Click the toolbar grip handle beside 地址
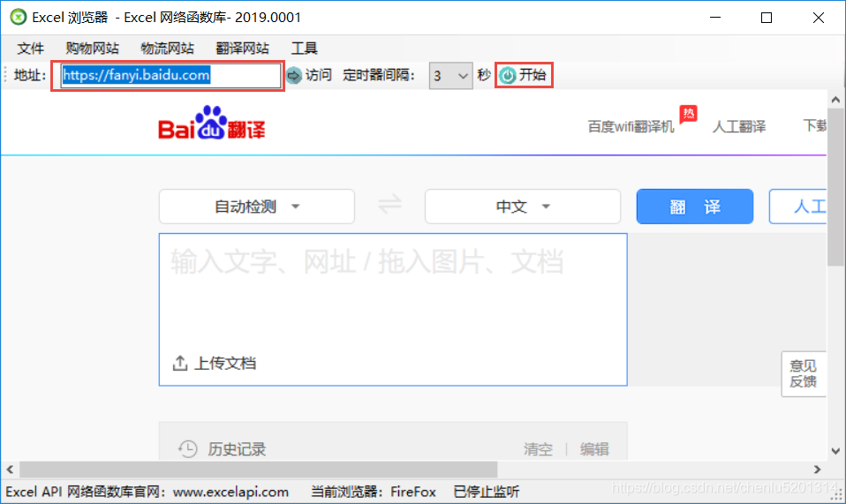Image resolution: width=846 pixels, height=504 pixels. click(5, 75)
